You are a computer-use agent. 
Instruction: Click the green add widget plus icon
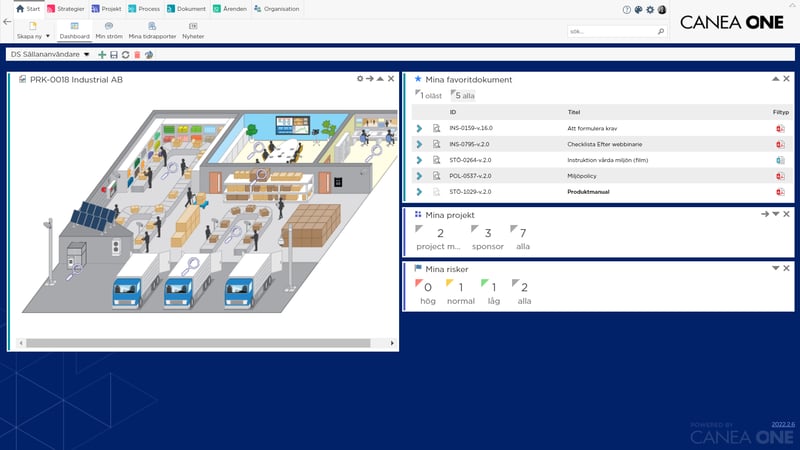tap(102, 54)
